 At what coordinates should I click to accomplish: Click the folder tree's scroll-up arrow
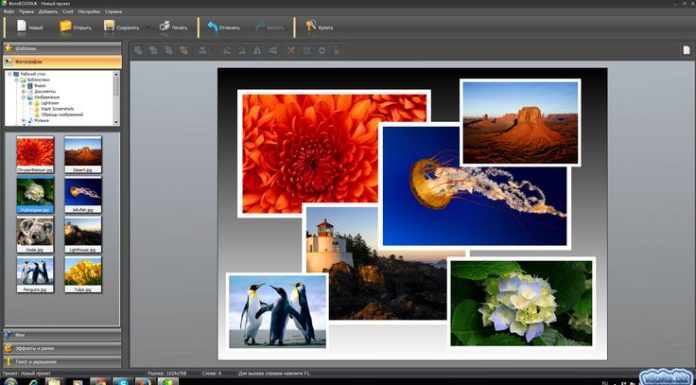point(116,74)
